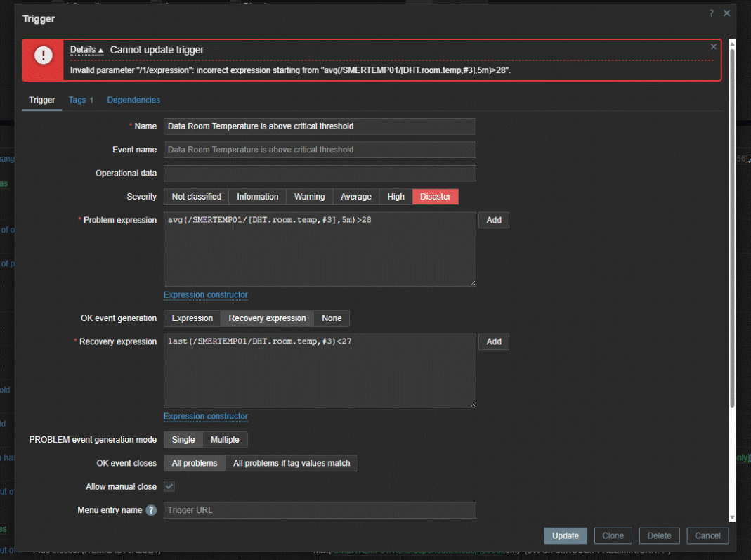Screen dimensions: 751x560
Task: Open Expression constructor under Recovery expression
Action: (x=205, y=416)
